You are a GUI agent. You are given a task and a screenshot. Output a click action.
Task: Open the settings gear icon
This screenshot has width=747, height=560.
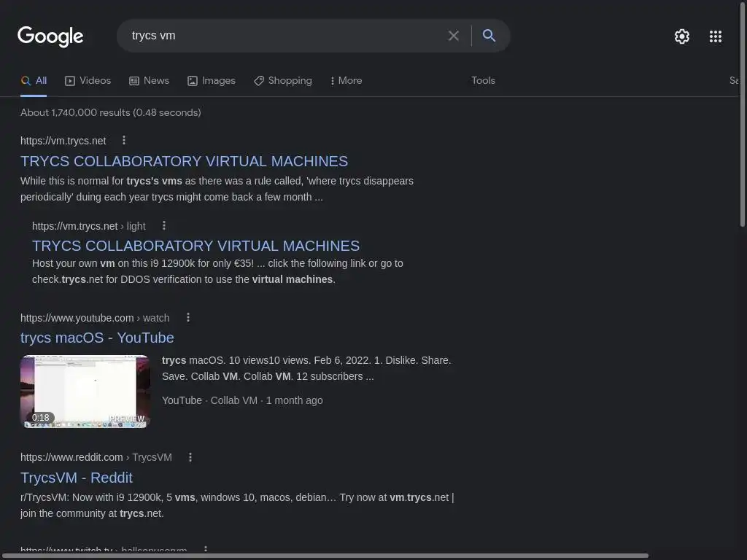click(682, 36)
